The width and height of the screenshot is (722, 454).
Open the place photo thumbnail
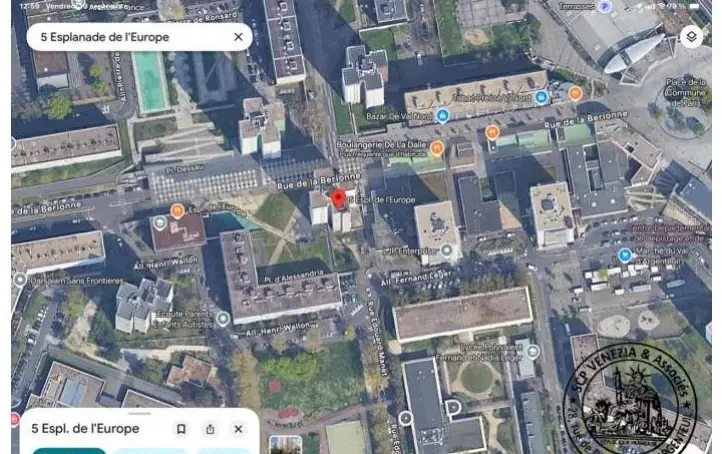click(285, 445)
